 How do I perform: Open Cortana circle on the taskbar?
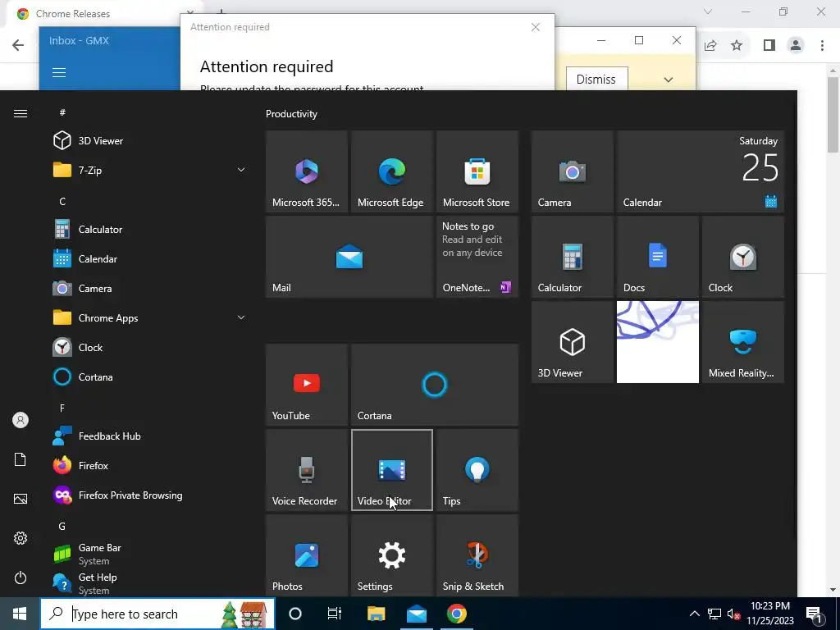295,614
